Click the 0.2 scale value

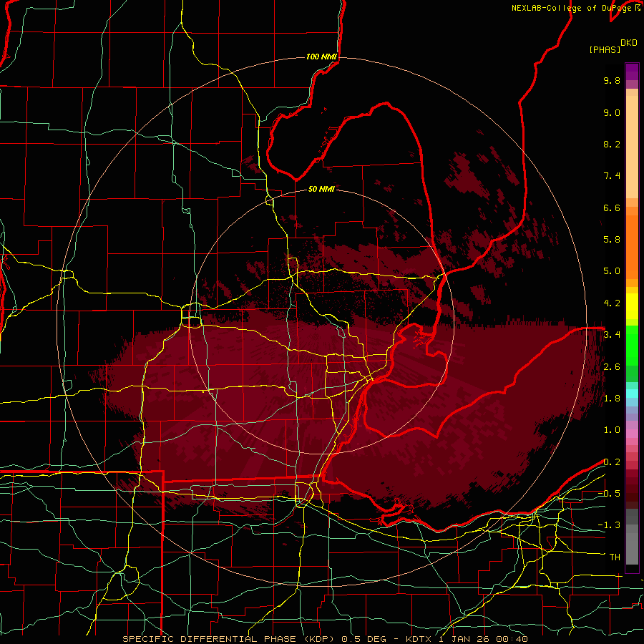point(612,462)
